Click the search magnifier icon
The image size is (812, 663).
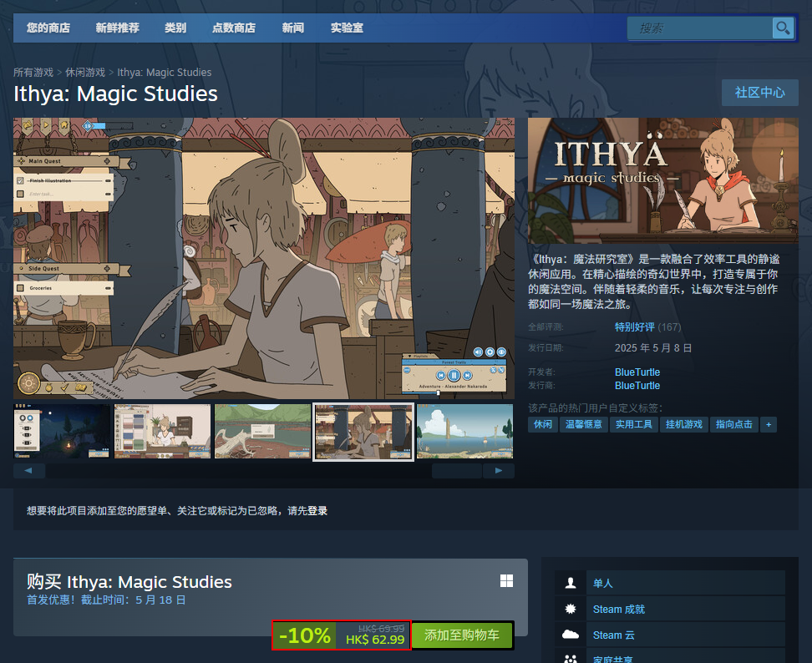pos(783,28)
